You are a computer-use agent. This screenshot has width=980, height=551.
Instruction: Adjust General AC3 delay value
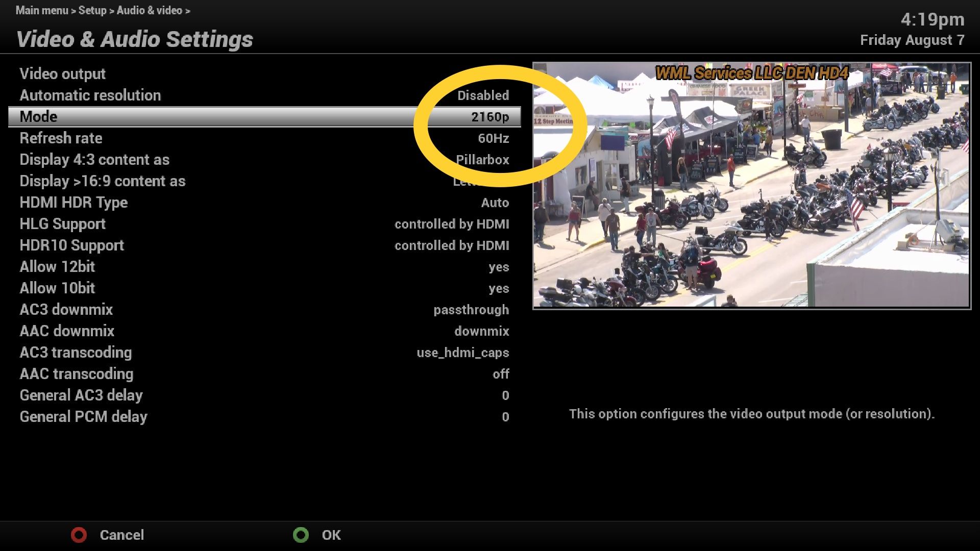pyautogui.click(x=505, y=395)
